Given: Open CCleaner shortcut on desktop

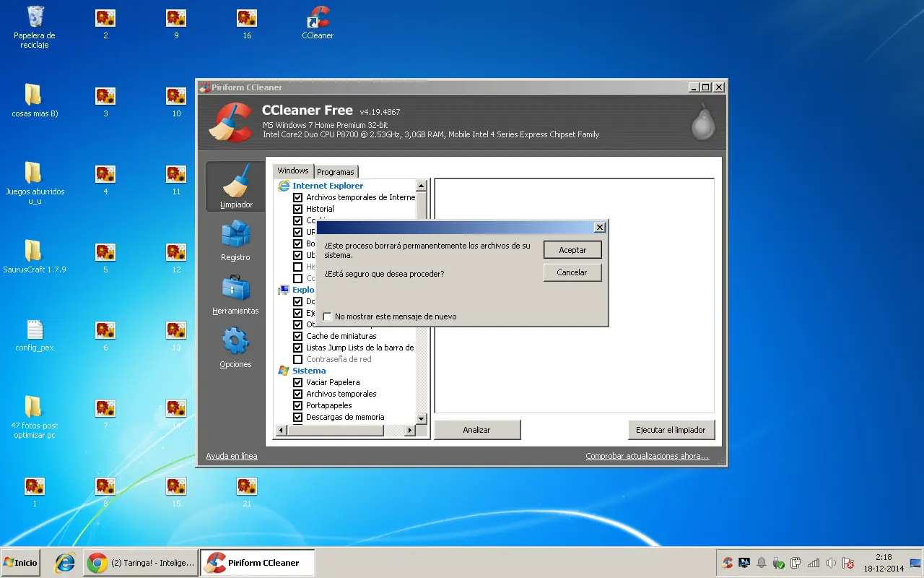Looking at the screenshot, I should coord(318,22).
